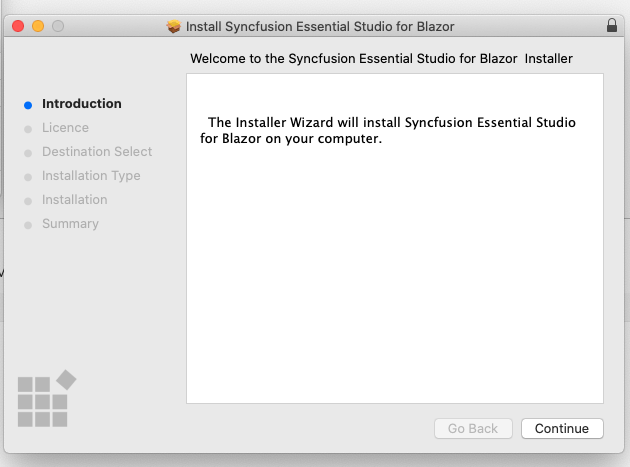Jump to the Summary step

coord(70,224)
